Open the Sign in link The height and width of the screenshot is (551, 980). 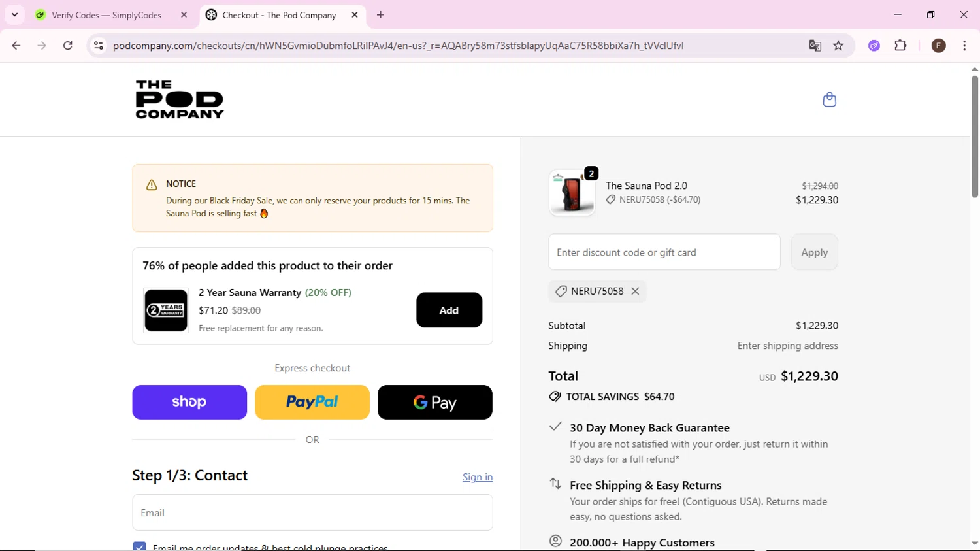click(x=478, y=477)
